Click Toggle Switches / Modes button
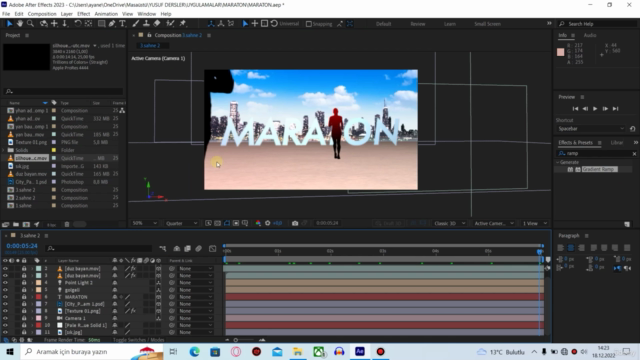This screenshot has height=360, width=640. coord(138,340)
